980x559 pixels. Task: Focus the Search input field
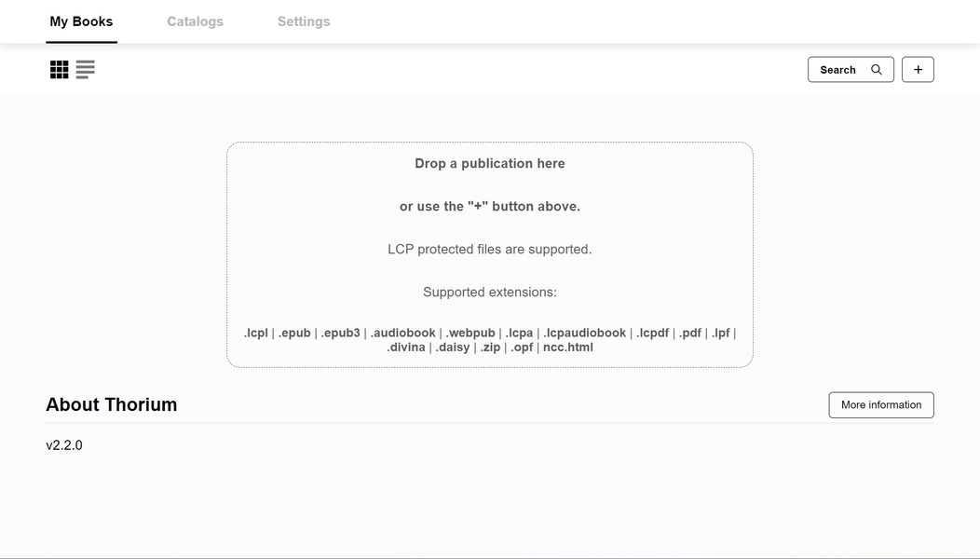point(838,70)
